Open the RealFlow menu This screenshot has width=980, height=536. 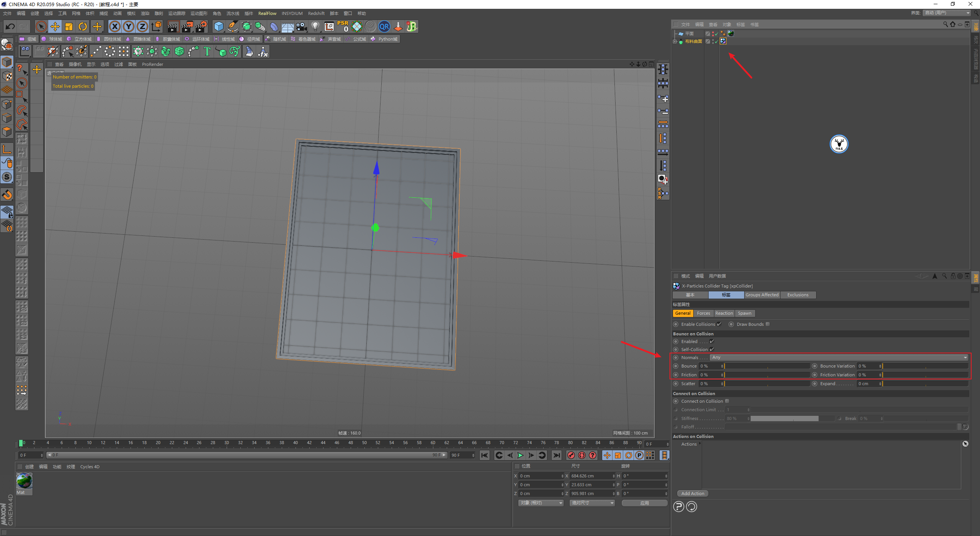(x=267, y=13)
